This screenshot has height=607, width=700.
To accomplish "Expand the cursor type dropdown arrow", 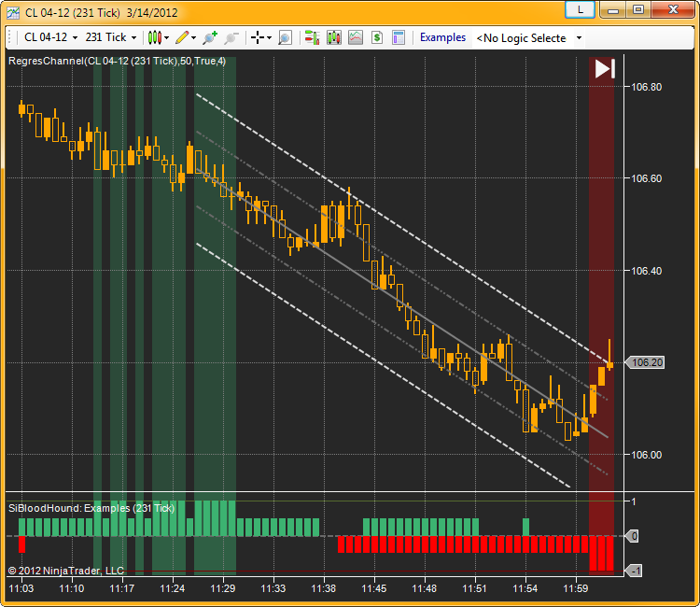I will (x=269, y=38).
